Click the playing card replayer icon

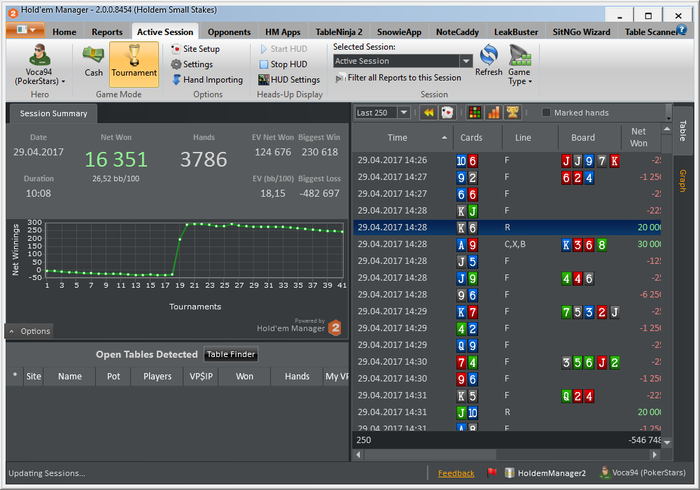point(447,113)
